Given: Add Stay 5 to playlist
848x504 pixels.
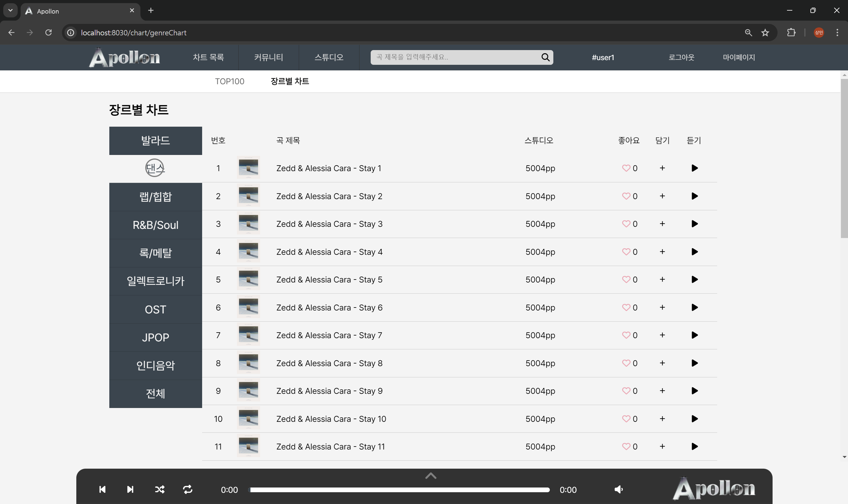Looking at the screenshot, I should pos(662,280).
